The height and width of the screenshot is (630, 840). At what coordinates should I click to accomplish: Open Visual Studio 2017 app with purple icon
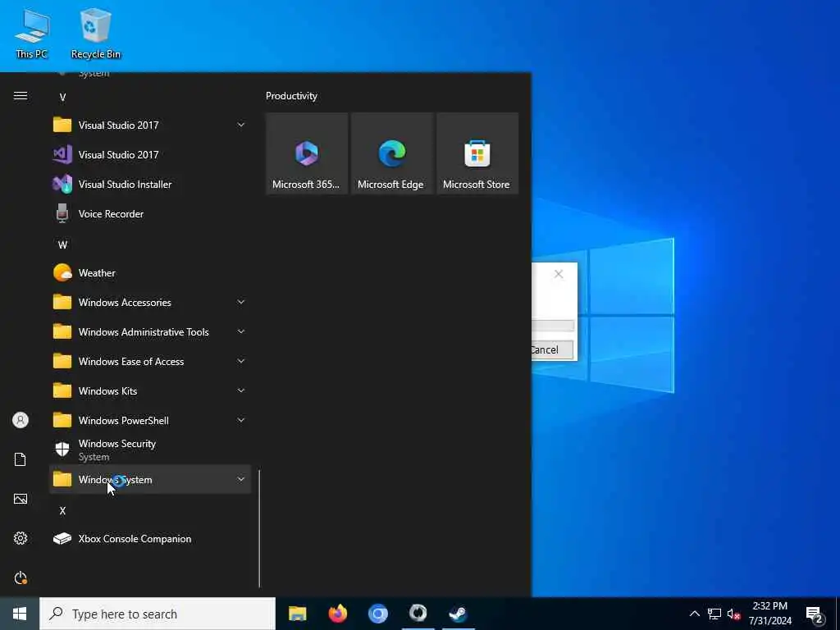pyautogui.click(x=150, y=155)
